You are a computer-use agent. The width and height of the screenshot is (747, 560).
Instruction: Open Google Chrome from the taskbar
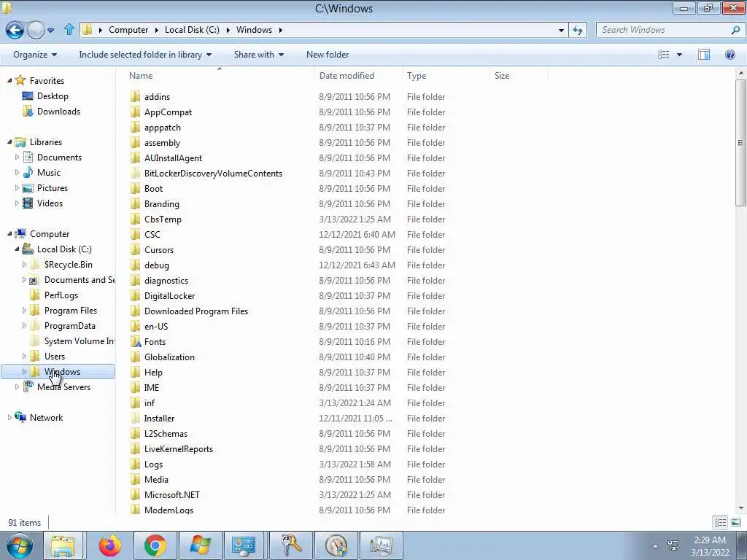click(x=155, y=545)
